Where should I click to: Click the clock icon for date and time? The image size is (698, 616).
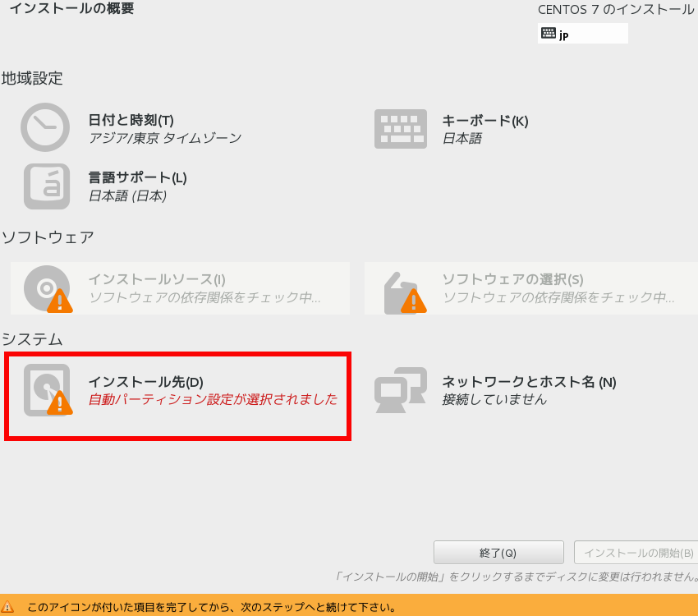point(45,127)
